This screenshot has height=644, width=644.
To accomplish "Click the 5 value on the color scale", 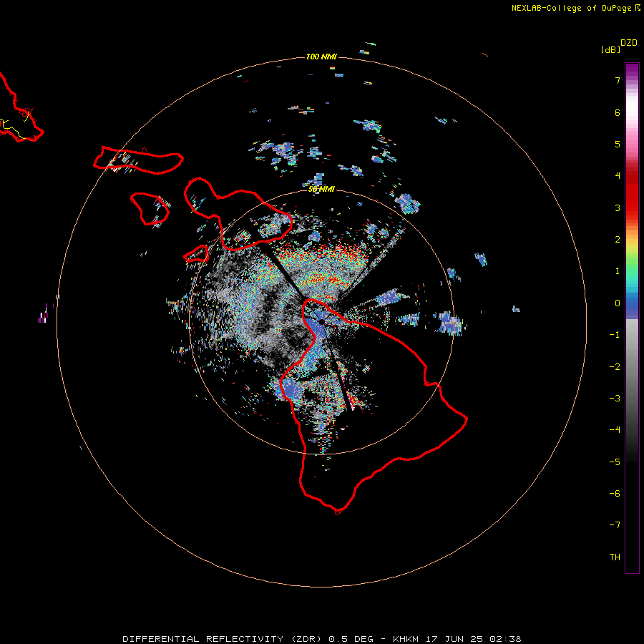I will point(618,144).
